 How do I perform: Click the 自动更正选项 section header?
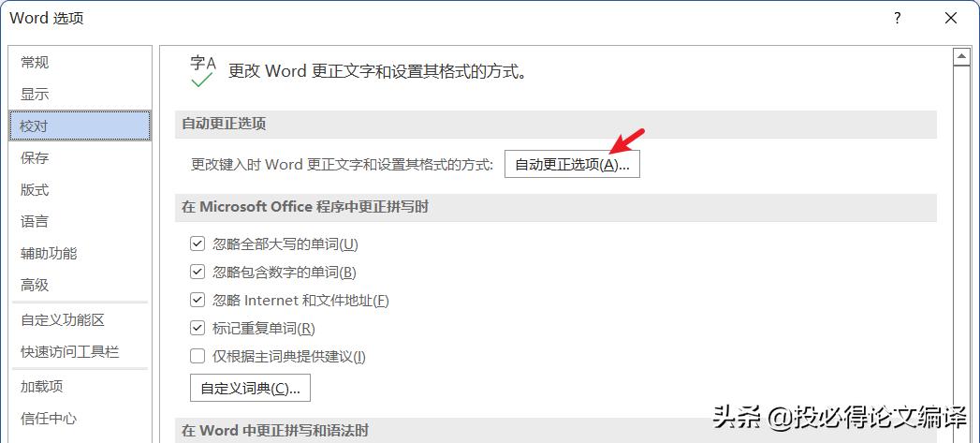point(556,124)
